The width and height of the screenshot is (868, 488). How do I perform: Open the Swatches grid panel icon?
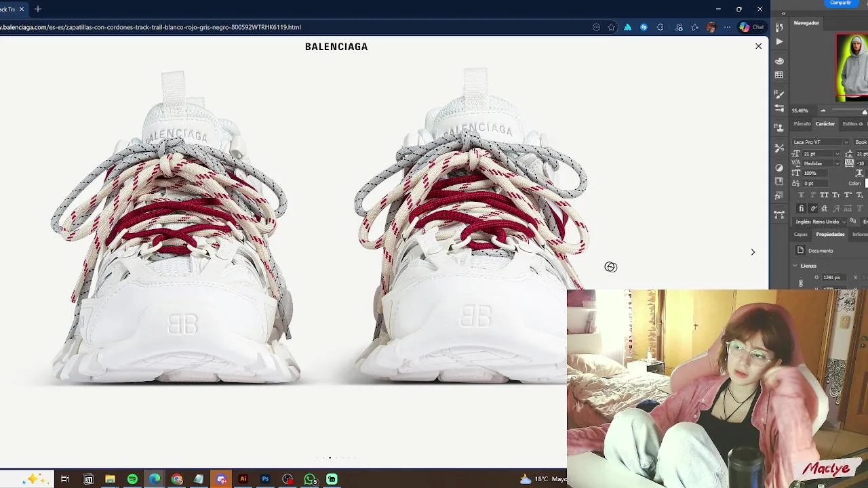tap(779, 75)
